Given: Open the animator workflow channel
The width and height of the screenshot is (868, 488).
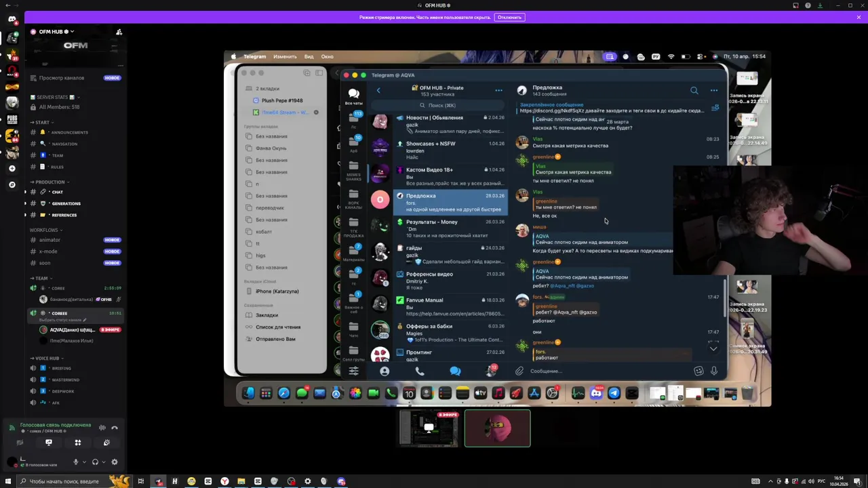Looking at the screenshot, I should point(75,240).
